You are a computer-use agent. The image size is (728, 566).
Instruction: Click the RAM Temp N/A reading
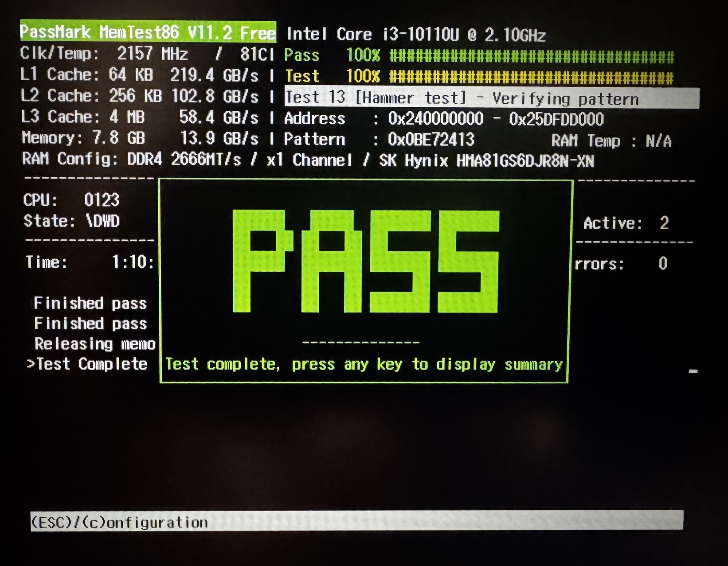tap(611, 141)
